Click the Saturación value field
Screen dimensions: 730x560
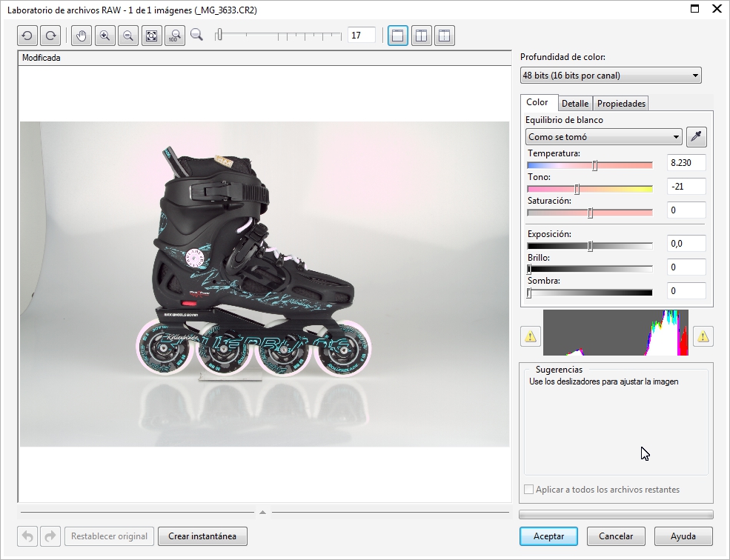point(686,210)
